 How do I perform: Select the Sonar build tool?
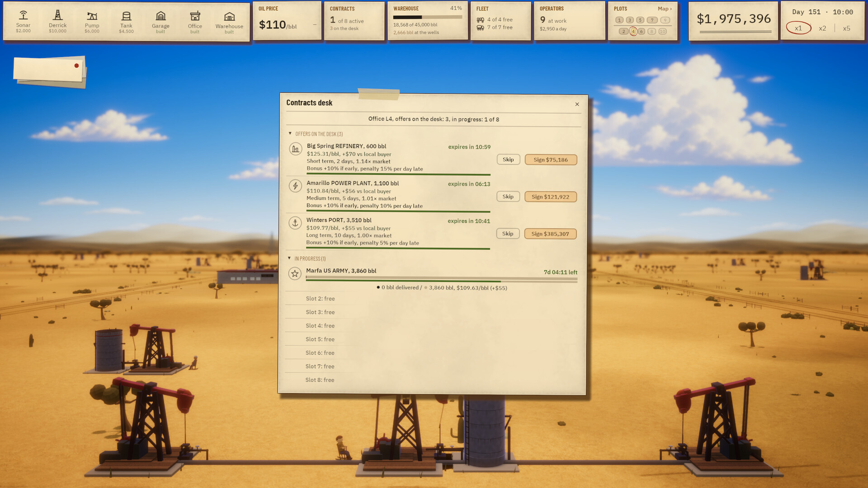pyautogui.click(x=24, y=21)
